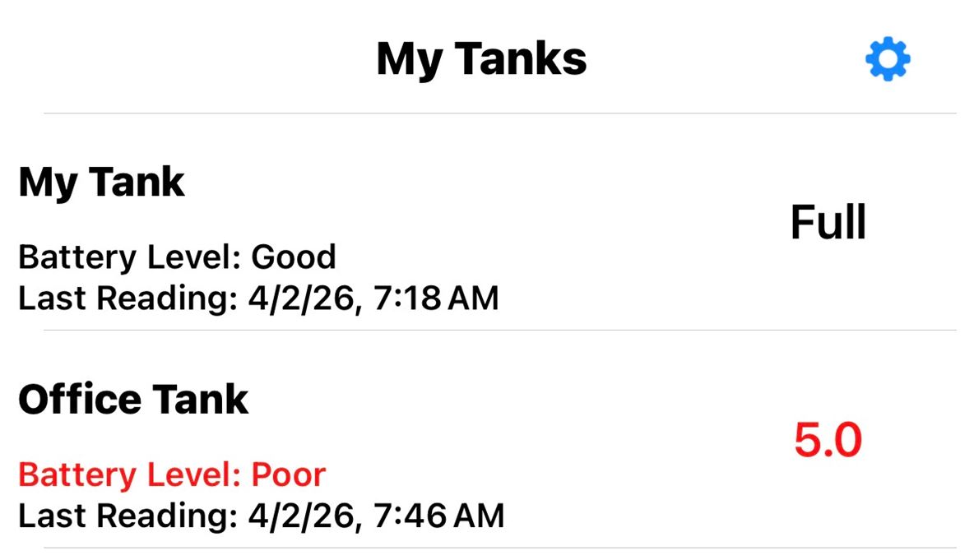Select the 7:18 AM reading time
This screenshot has width=974, height=560.
pos(436,298)
